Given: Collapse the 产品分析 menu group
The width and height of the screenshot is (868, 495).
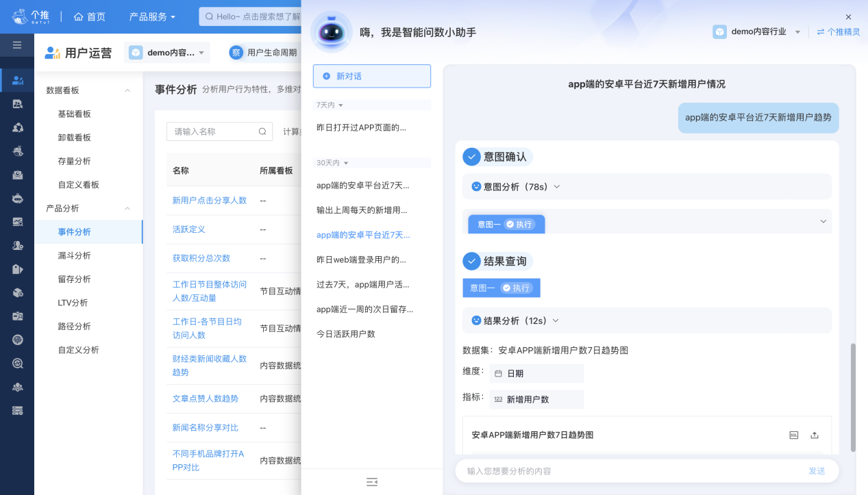Looking at the screenshot, I should click(x=127, y=208).
